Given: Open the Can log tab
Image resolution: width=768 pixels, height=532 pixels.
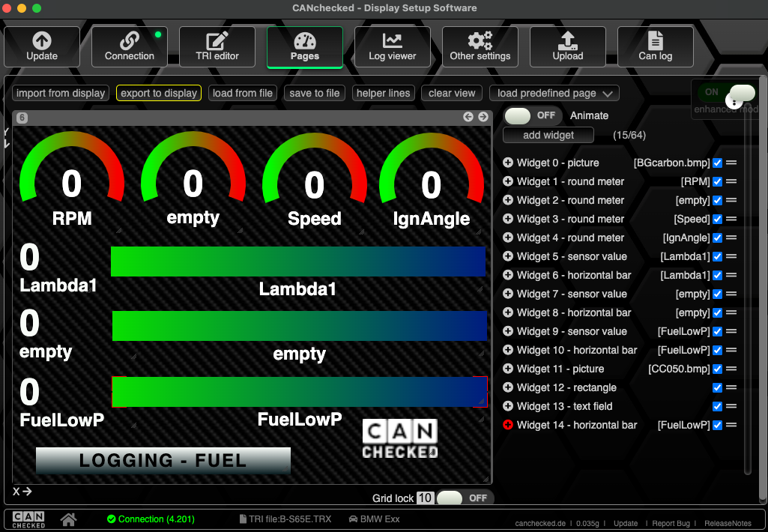Looking at the screenshot, I should coord(656,46).
